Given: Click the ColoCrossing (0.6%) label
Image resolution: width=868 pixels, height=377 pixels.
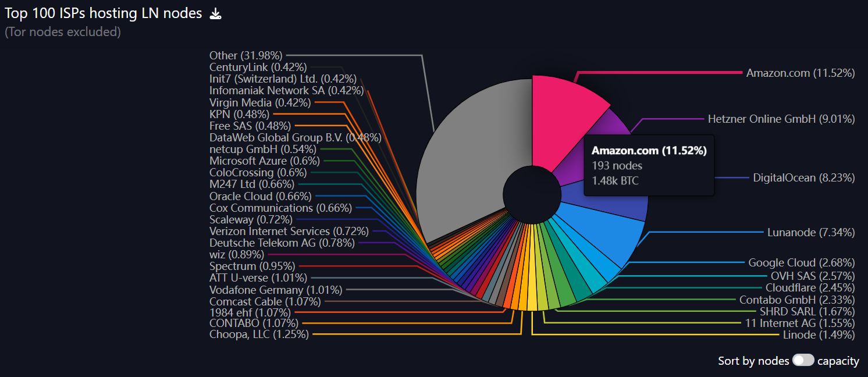Looking at the screenshot, I should coord(258,172).
